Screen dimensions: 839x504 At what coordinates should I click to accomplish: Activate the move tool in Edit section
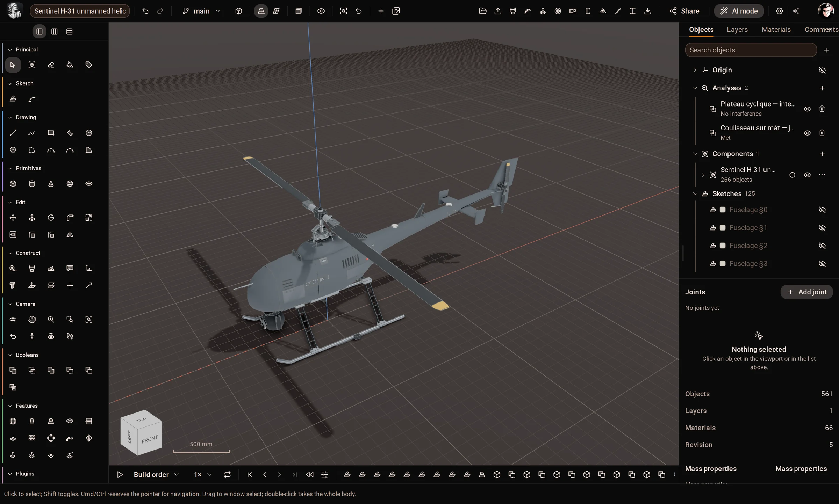[x=13, y=218]
